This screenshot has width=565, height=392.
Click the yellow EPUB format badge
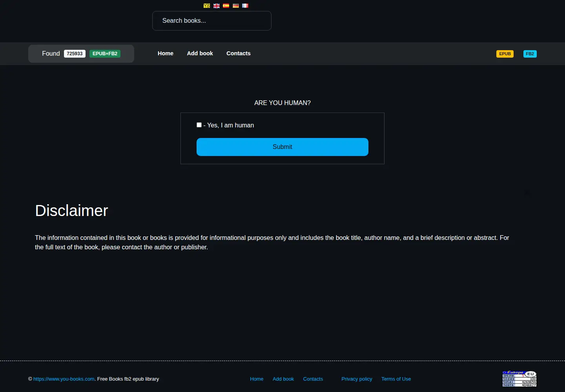coord(505,54)
